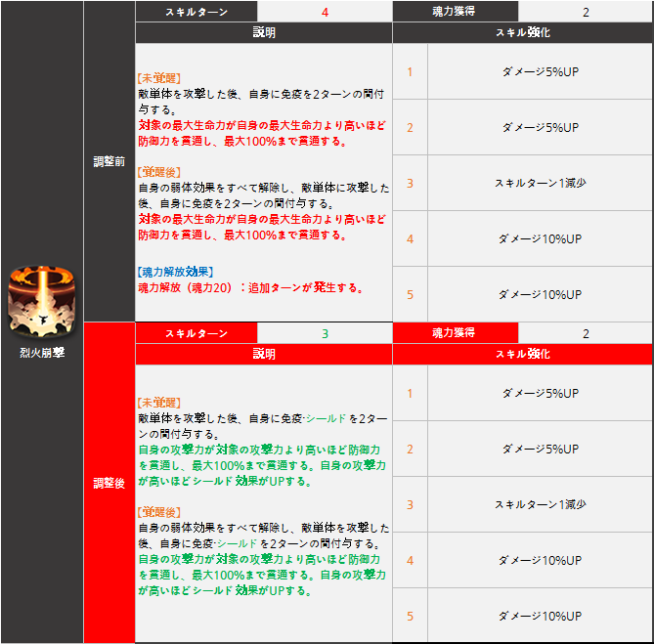Select the 烈火崩撃 skill name label
Image resolution: width=654 pixels, height=644 pixels.
[x=42, y=353]
